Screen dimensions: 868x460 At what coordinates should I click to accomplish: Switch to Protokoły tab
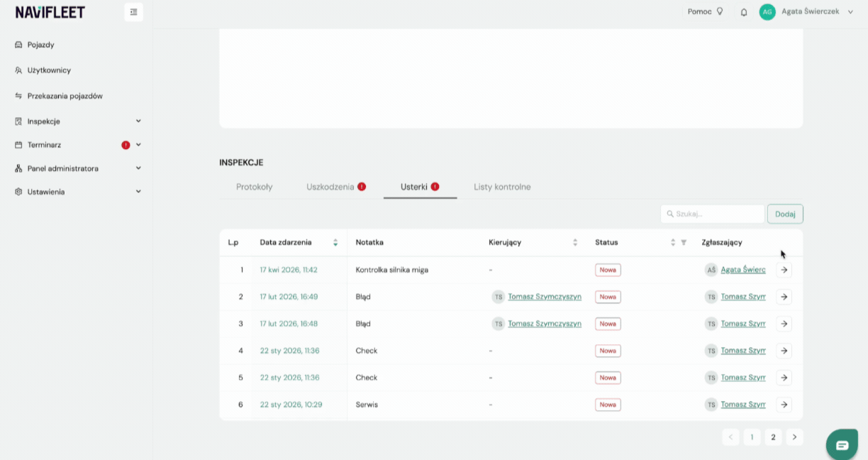point(255,187)
